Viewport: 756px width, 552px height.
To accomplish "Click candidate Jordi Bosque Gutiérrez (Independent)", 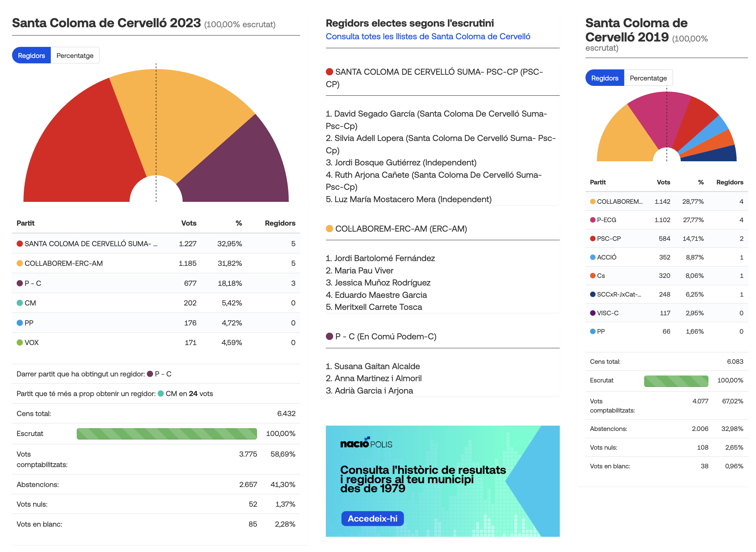I will click(401, 162).
